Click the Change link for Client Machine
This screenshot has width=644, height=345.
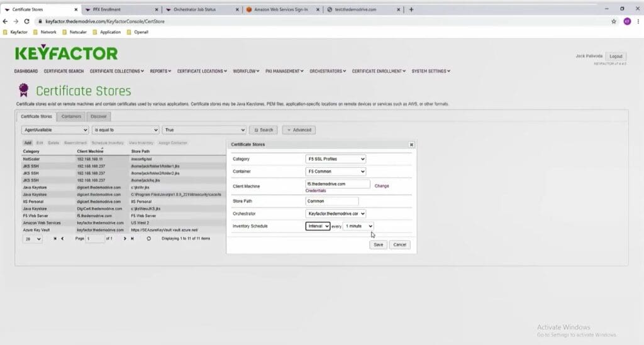pyautogui.click(x=382, y=186)
